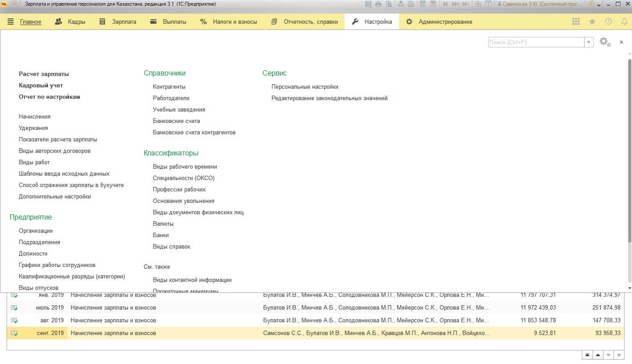Open Контрагенты directory
The image size is (632, 364).
(x=169, y=87)
